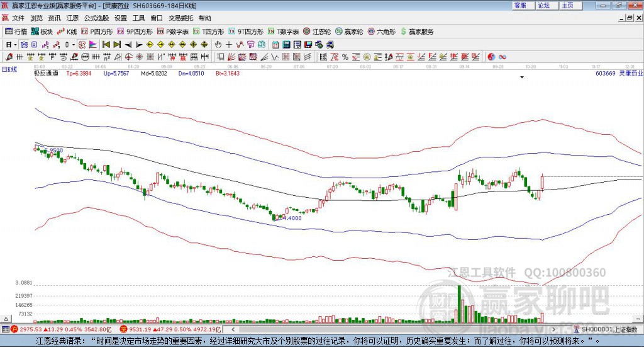Jump to first bar with skip-start icon
The width and height of the screenshot is (644, 347).
[106, 45]
